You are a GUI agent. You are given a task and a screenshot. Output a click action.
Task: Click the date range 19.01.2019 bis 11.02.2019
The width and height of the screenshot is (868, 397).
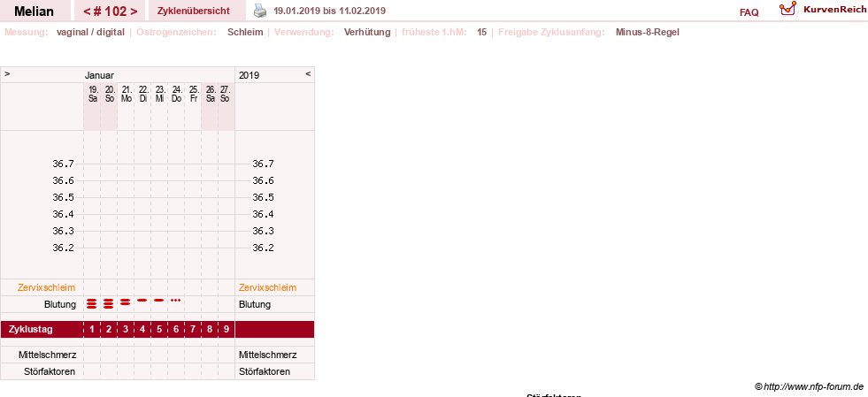point(330,11)
